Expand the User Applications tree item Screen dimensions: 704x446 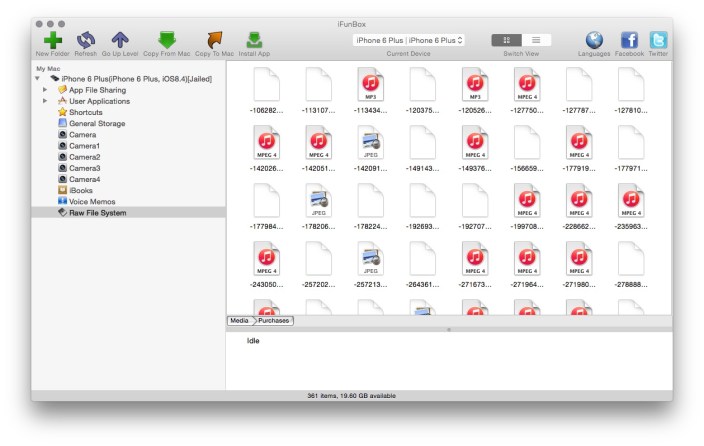point(45,101)
